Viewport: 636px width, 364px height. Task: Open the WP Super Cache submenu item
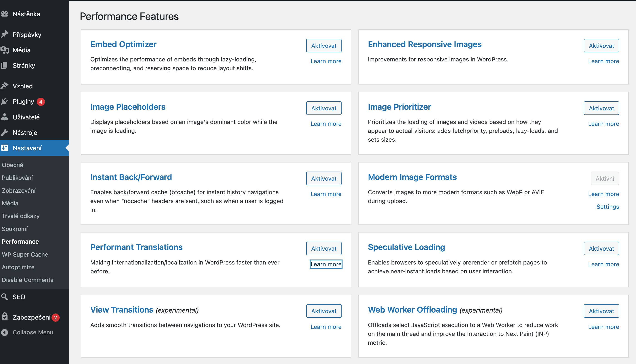click(x=25, y=254)
